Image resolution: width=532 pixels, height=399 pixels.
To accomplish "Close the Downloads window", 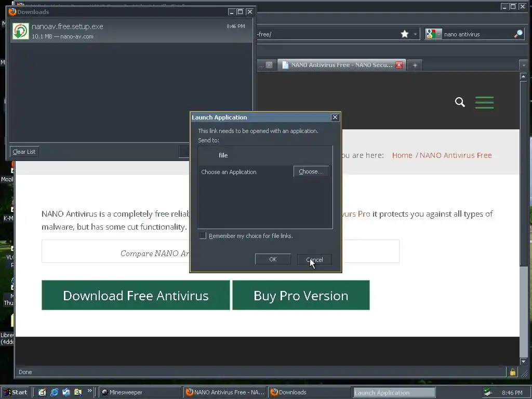I will [250, 12].
